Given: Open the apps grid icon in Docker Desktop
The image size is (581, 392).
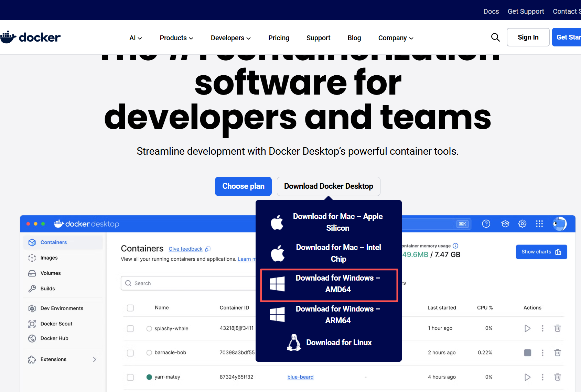Looking at the screenshot, I should 539,224.
